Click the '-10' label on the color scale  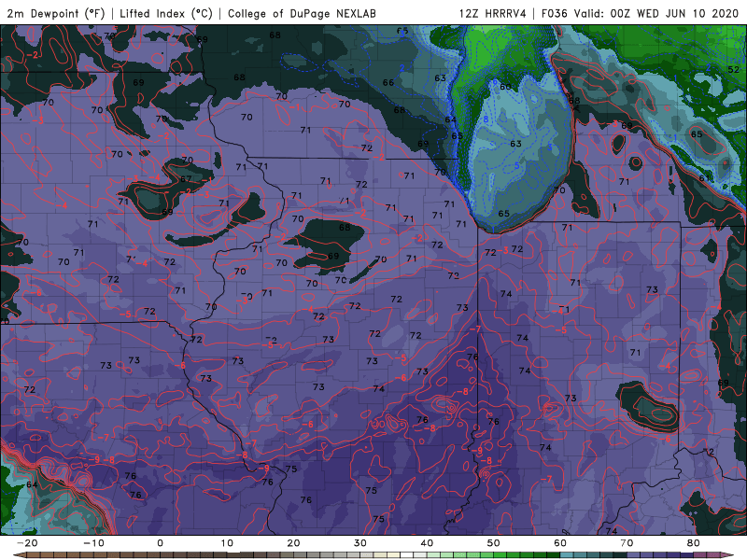coord(93,543)
